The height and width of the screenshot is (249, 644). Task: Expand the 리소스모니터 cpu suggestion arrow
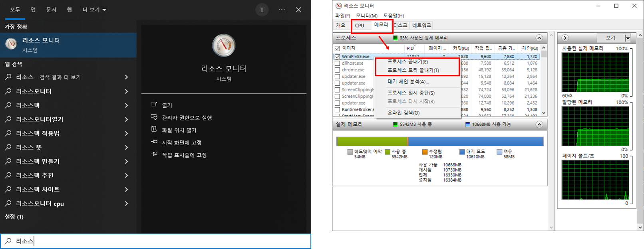click(x=126, y=204)
